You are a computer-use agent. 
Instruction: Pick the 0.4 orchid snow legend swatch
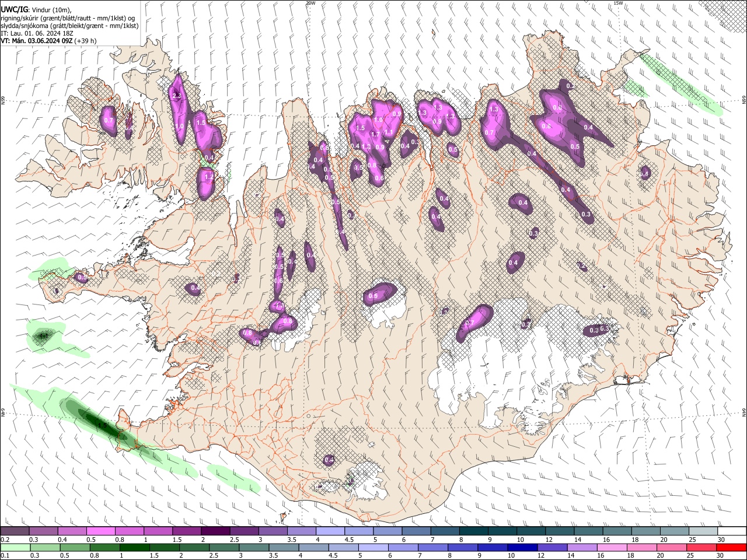click(72, 531)
